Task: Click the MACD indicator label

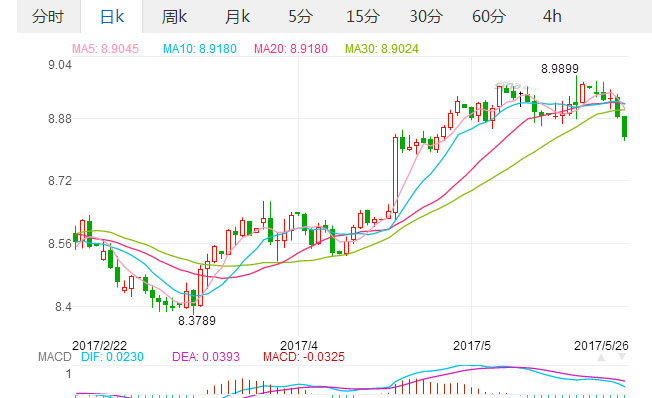Action: point(54,357)
